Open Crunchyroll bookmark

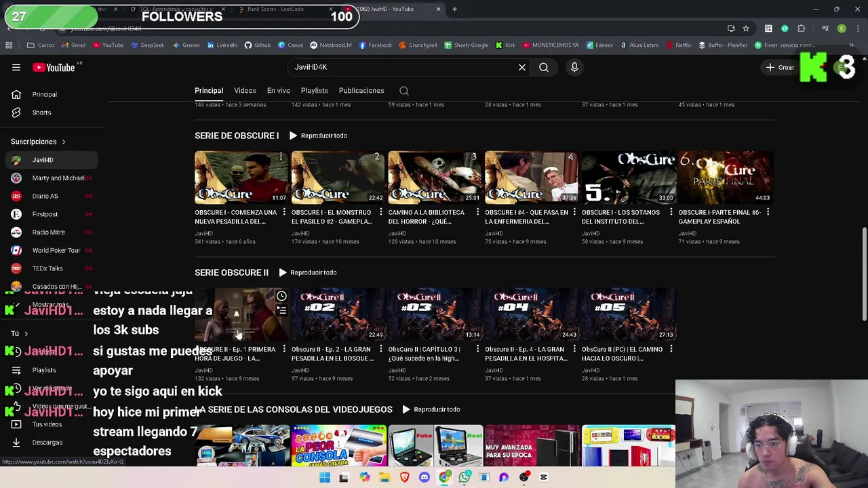[x=418, y=45]
